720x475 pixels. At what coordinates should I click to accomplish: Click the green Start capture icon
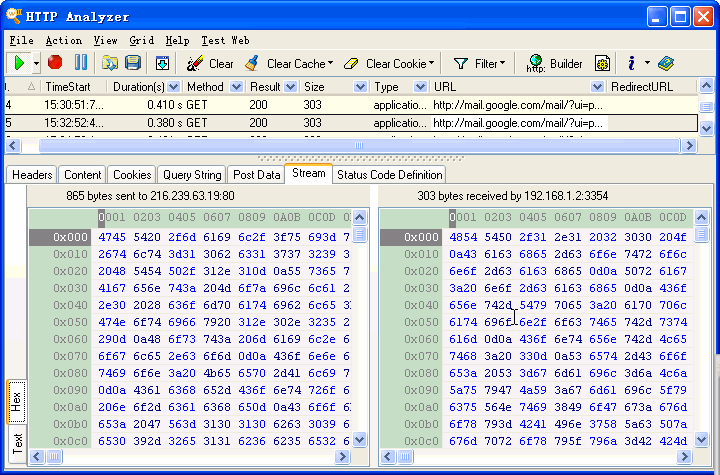18,63
